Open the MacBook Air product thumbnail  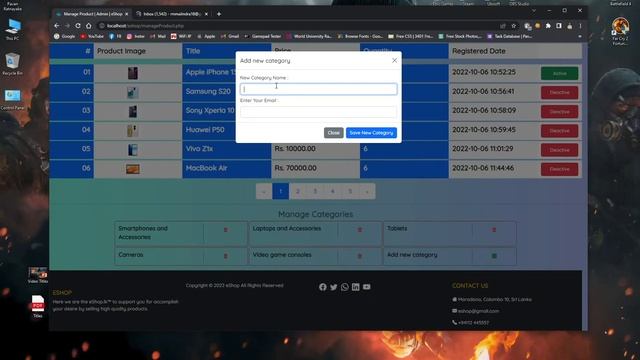click(133, 169)
